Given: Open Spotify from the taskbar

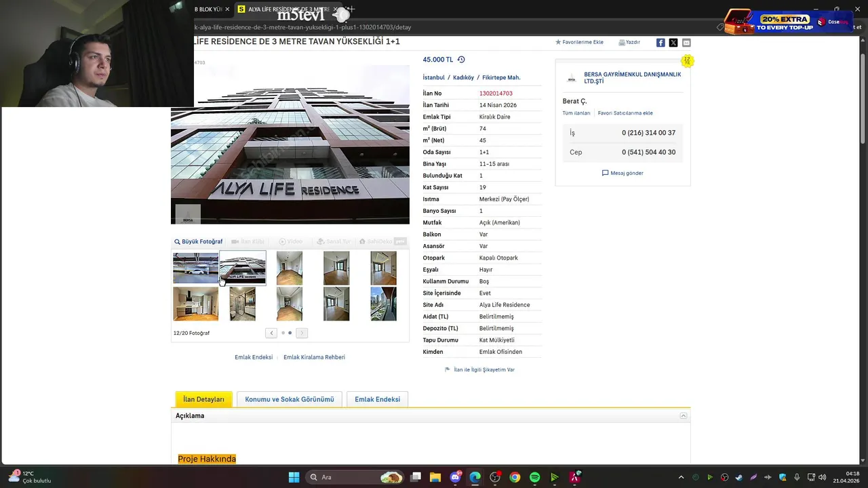Looking at the screenshot, I should click(x=534, y=477).
